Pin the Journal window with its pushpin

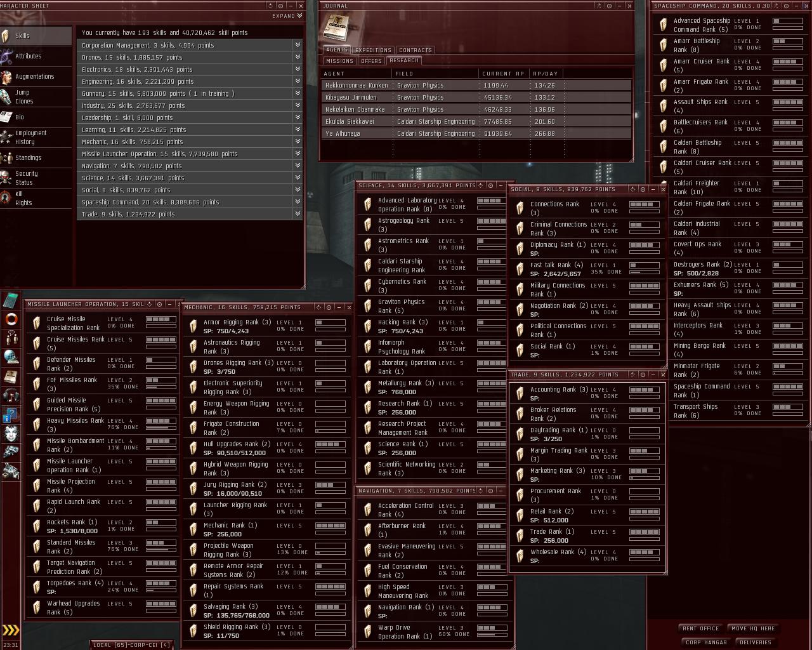click(599, 6)
